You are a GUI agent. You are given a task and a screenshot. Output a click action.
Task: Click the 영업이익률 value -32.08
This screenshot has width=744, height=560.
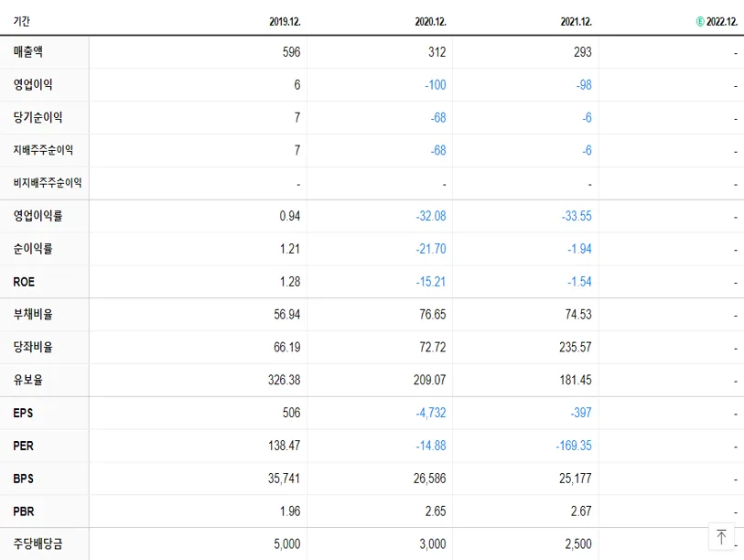click(431, 216)
